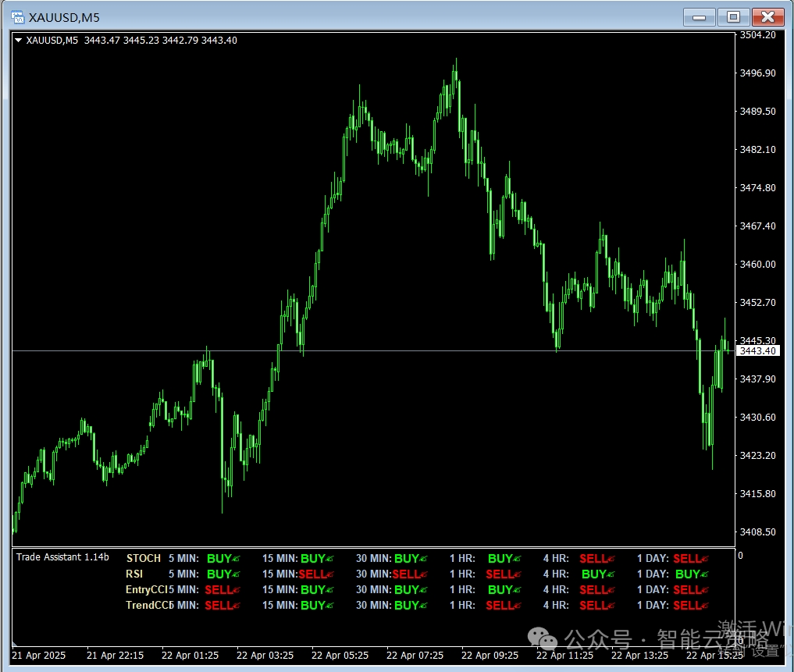Minimize the XAUUSD,M5 chart window

699,17
